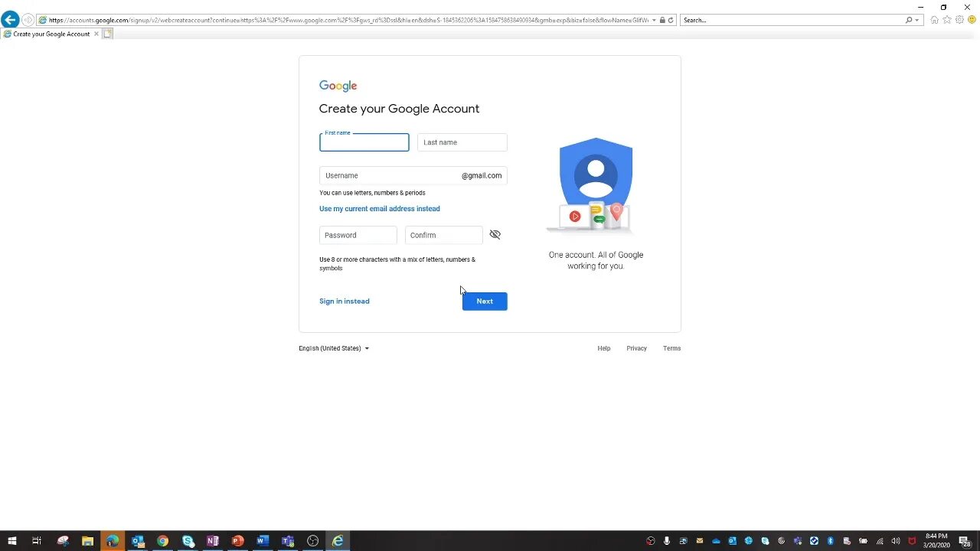Click the McAfee red shield tray icon
The image size is (980, 551).
(x=912, y=541)
